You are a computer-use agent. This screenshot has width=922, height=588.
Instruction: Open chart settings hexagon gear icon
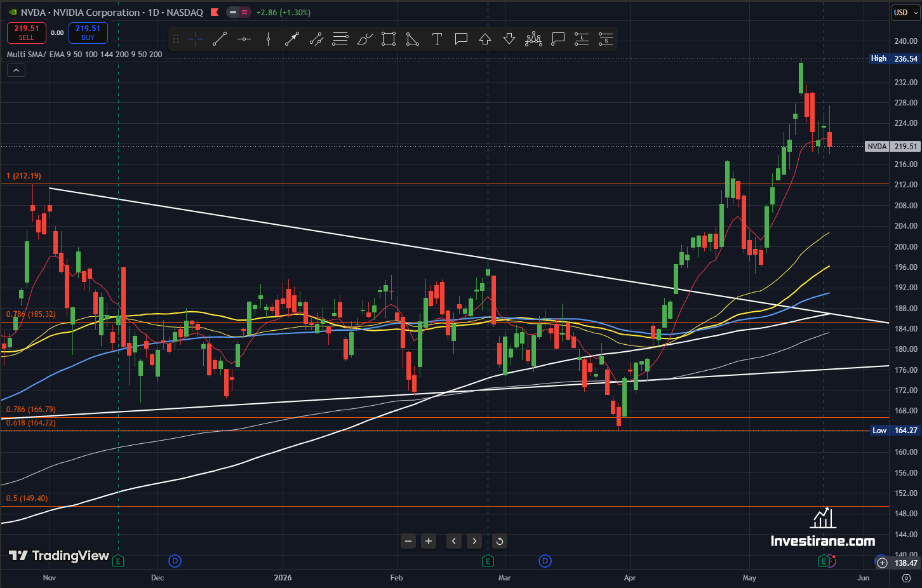point(906,578)
